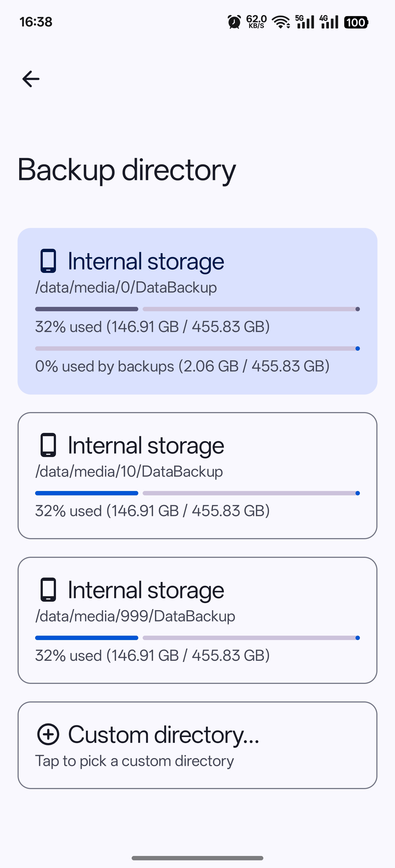The width and height of the screenshot is (395, 868).
Task: Tap the 5G signal indicator
Action: tap(304, 22)
